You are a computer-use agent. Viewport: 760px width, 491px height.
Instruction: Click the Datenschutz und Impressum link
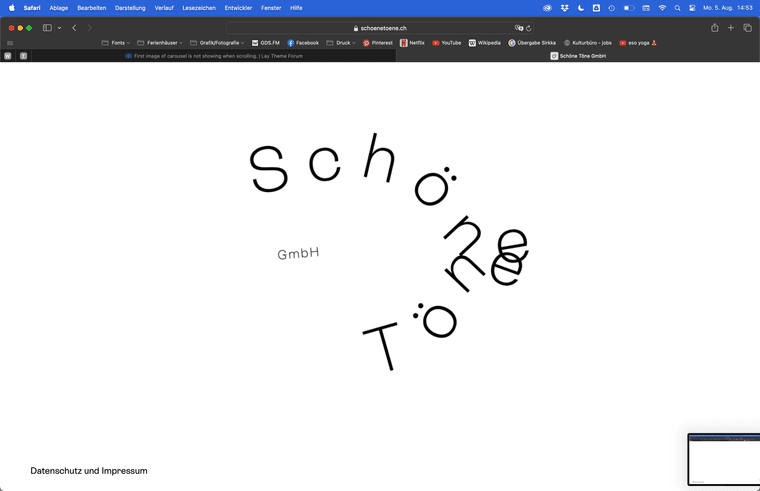89,470
